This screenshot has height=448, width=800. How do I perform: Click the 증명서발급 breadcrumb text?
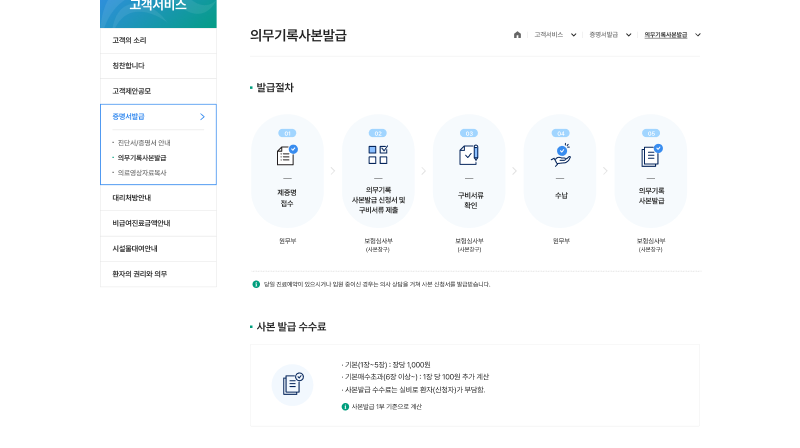(604, 35)
